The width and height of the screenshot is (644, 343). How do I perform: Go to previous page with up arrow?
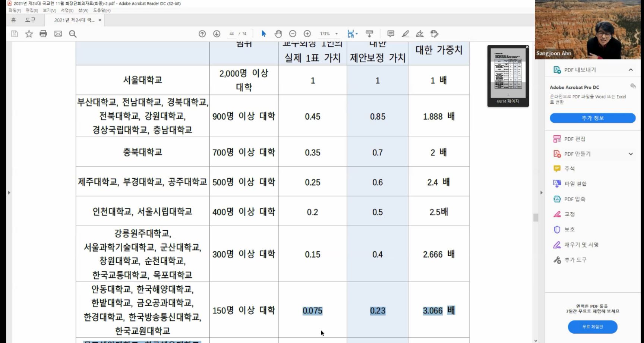[x=202, y=34]
